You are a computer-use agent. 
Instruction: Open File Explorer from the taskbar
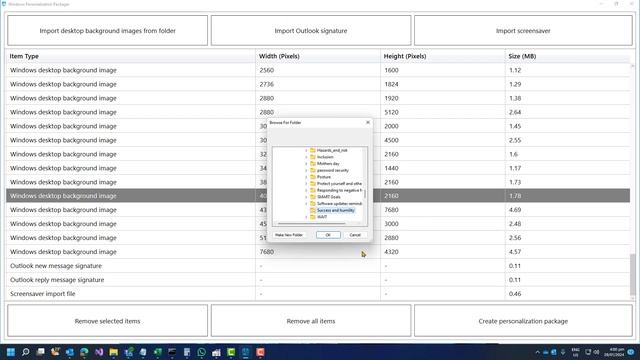(x=114, y=352)
